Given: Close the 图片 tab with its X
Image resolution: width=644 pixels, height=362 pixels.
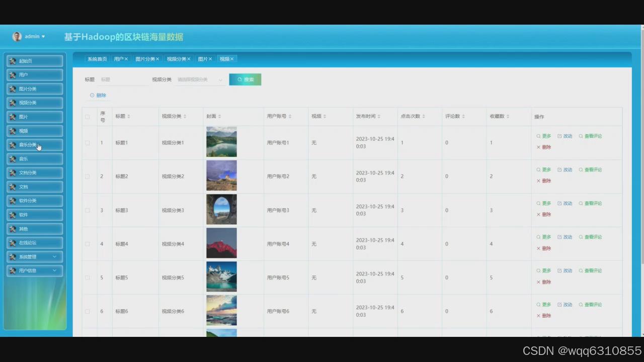Looking at the screenshot, I should point(210,59).
